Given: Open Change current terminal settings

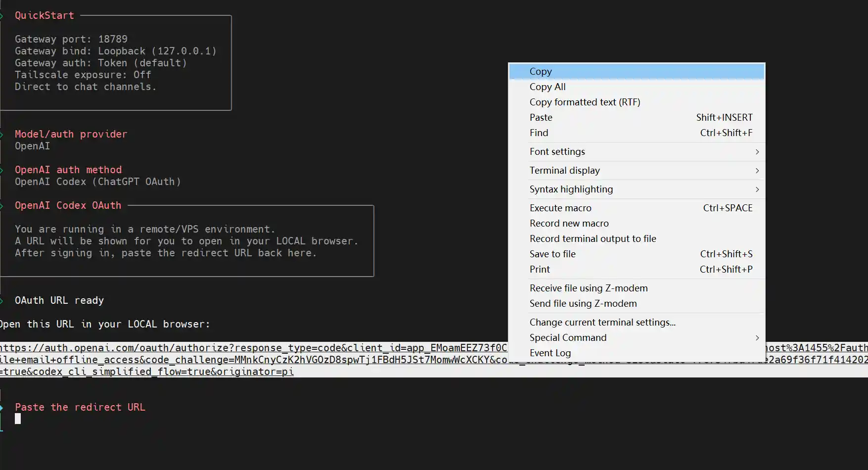Looking at the screenshot, I should coord(602,322).
